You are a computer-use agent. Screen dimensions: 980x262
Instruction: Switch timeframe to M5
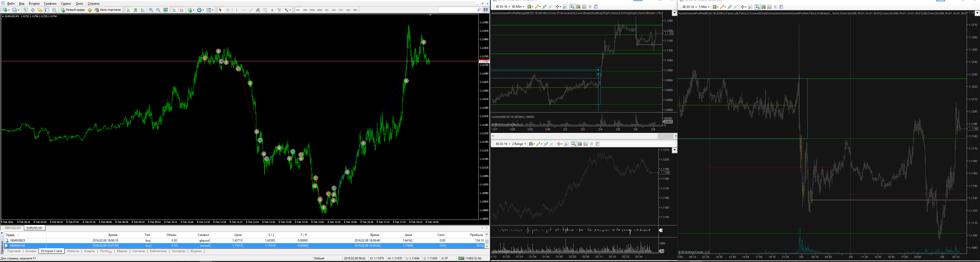pos(305,10)
